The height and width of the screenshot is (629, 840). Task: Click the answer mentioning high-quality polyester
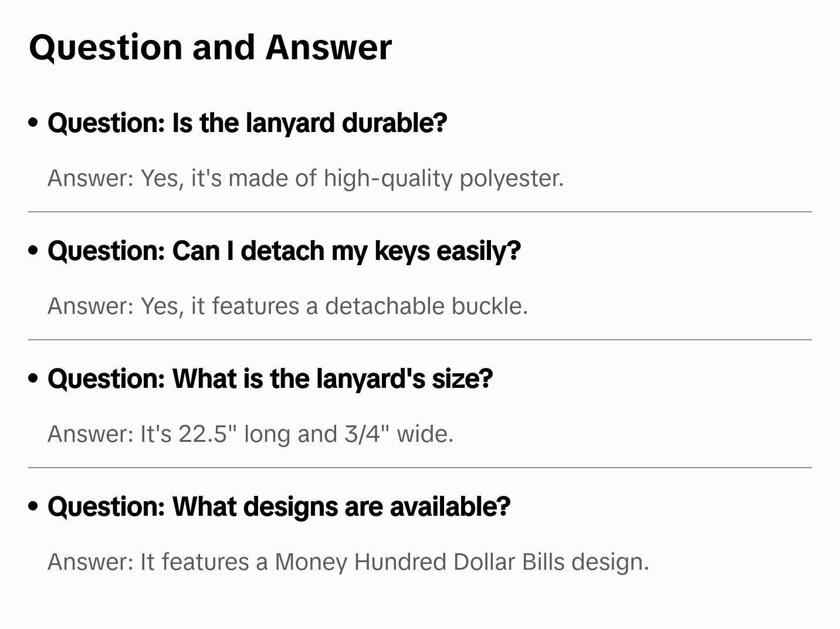pyautogui.click(x=305, y=178)
